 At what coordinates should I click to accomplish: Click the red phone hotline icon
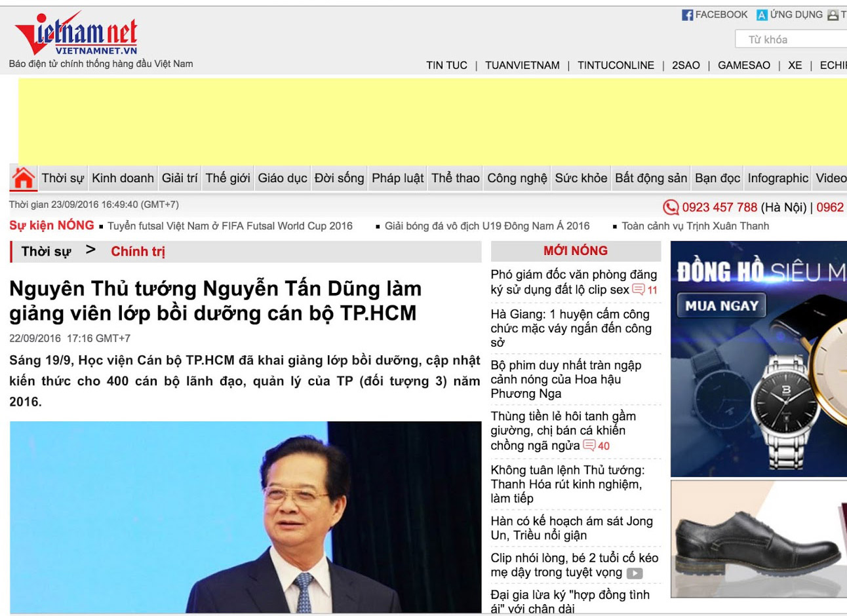pos(671,208)
